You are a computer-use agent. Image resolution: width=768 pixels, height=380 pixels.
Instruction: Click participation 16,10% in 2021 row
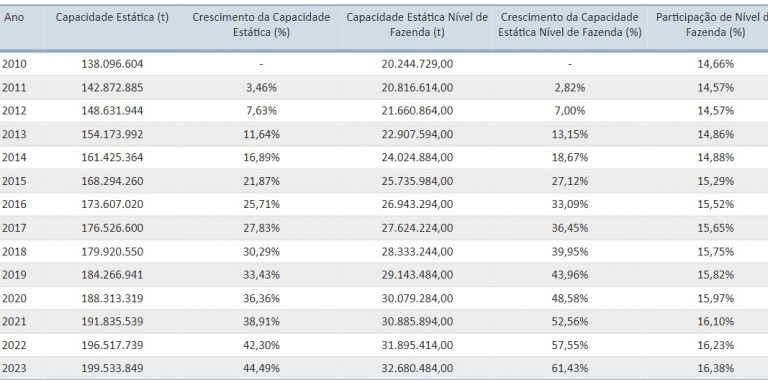click(716, 321)
